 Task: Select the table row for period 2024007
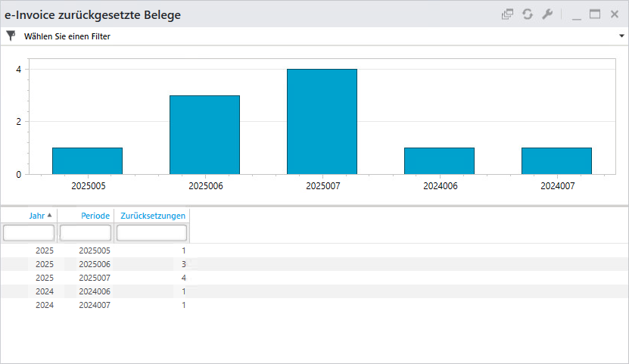coord(95,305)
